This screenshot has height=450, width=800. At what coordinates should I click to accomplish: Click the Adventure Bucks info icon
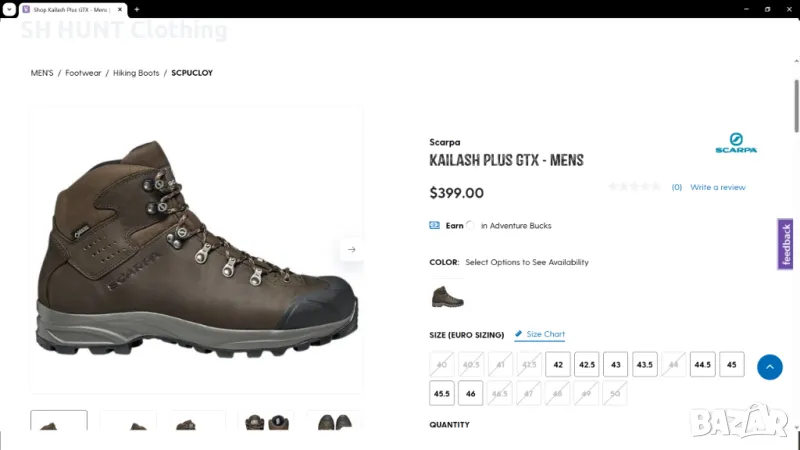click(470, 225)
